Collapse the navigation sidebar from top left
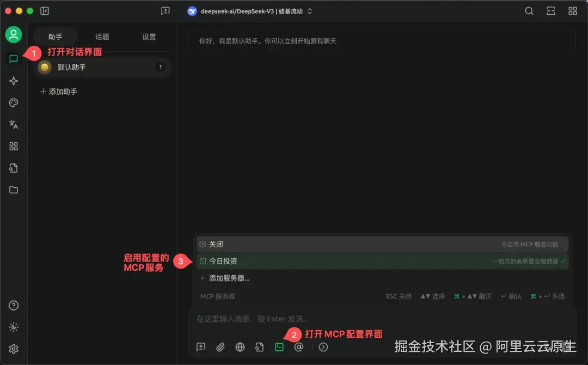588x365 pixels. point(44,10)
